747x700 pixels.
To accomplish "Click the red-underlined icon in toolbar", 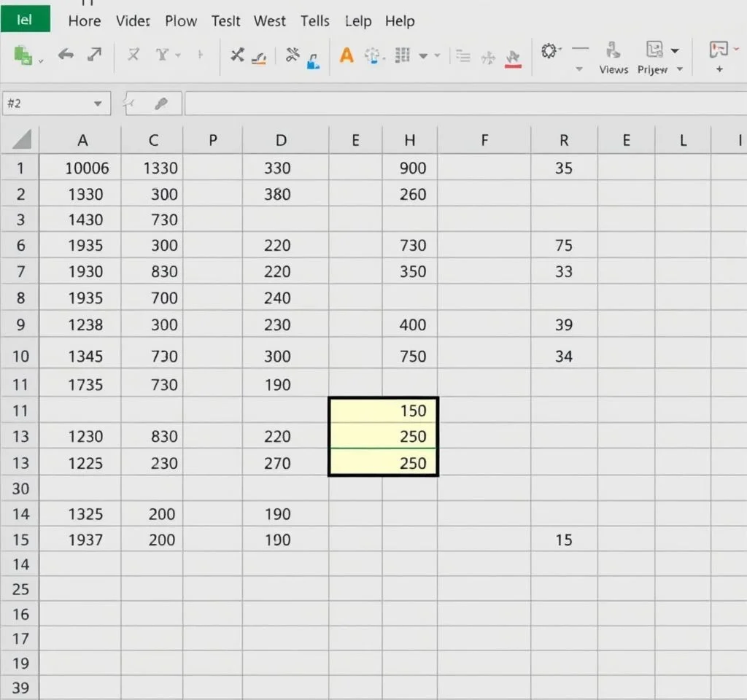I will [513, 58].
